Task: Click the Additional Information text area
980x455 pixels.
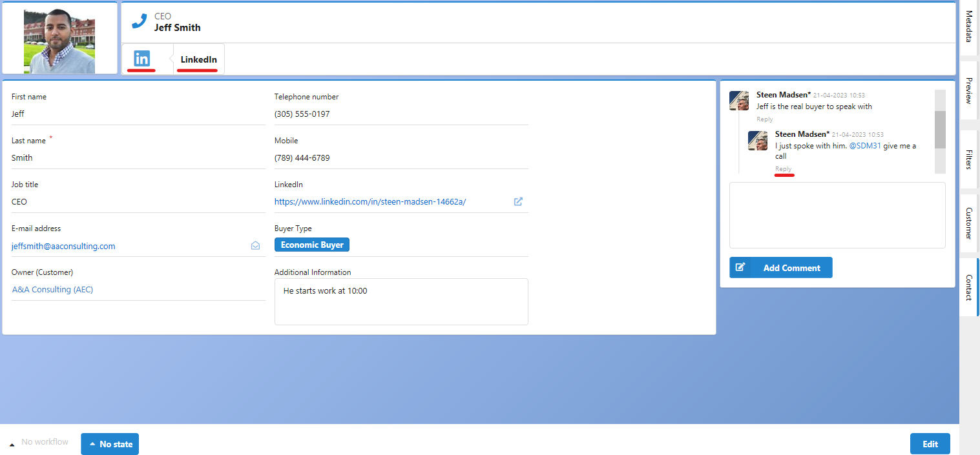Action: pos(401,301)
